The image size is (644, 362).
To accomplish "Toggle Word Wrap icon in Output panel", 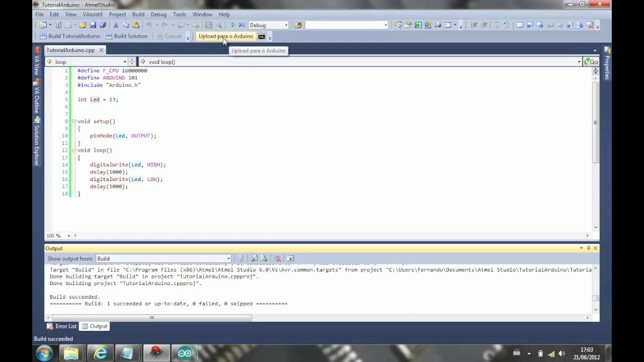I will (290, 258).
